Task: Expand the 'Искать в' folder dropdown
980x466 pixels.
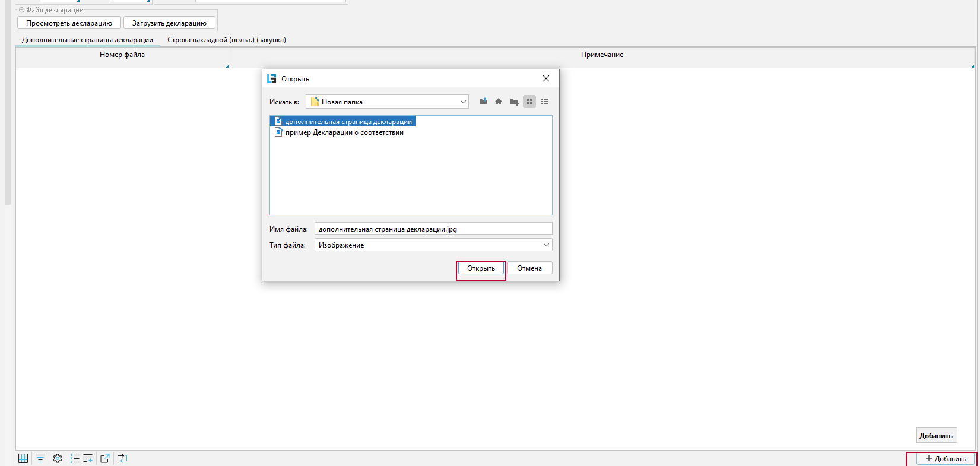Action: pos(463,102)
